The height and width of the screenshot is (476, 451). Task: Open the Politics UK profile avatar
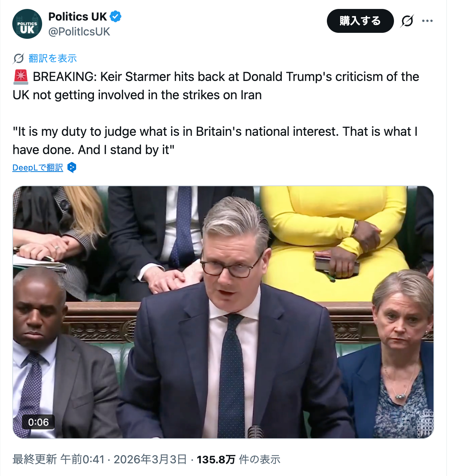(27, 24)
